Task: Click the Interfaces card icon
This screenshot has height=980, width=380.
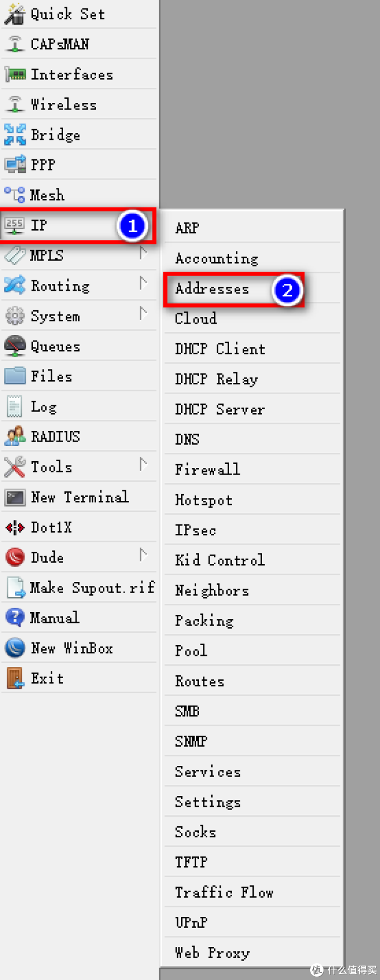Action: tap(15, 74)
